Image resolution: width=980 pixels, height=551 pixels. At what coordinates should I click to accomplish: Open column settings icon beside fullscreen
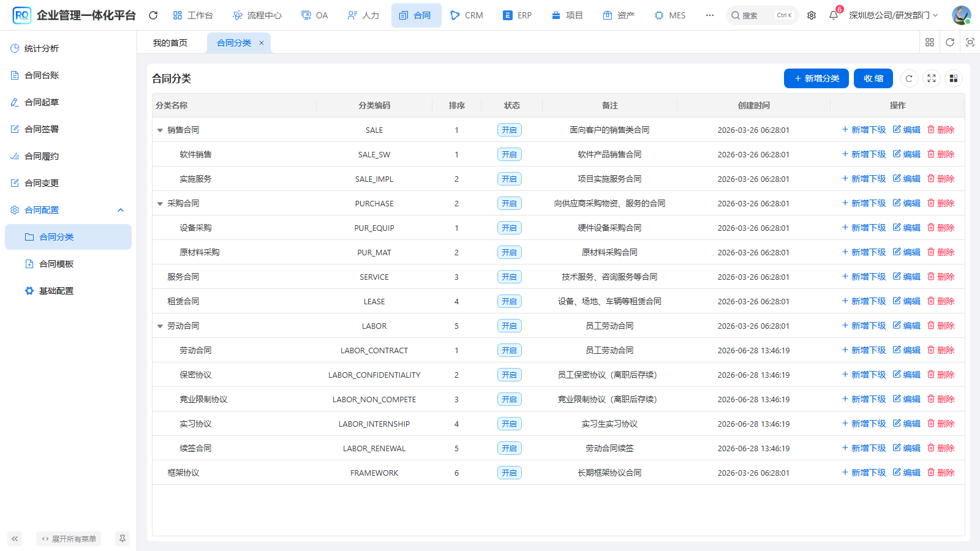click(x=954, y=78)
